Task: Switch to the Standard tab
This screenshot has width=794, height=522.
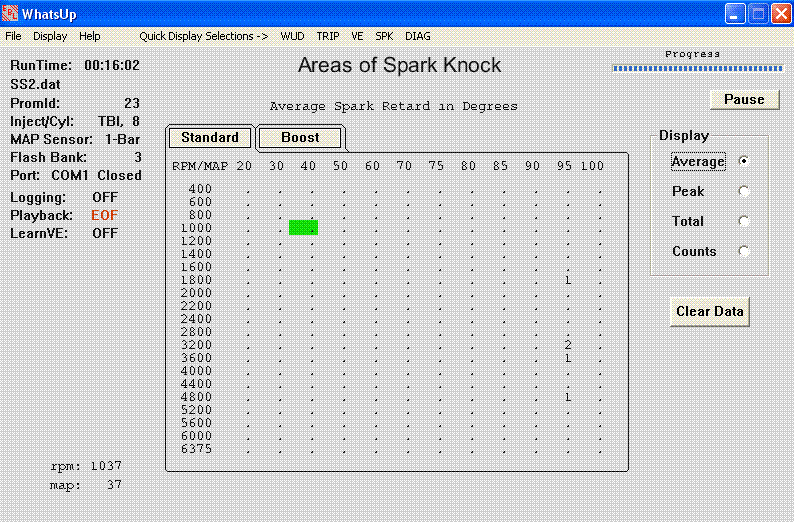Action: tap(210, 138)
